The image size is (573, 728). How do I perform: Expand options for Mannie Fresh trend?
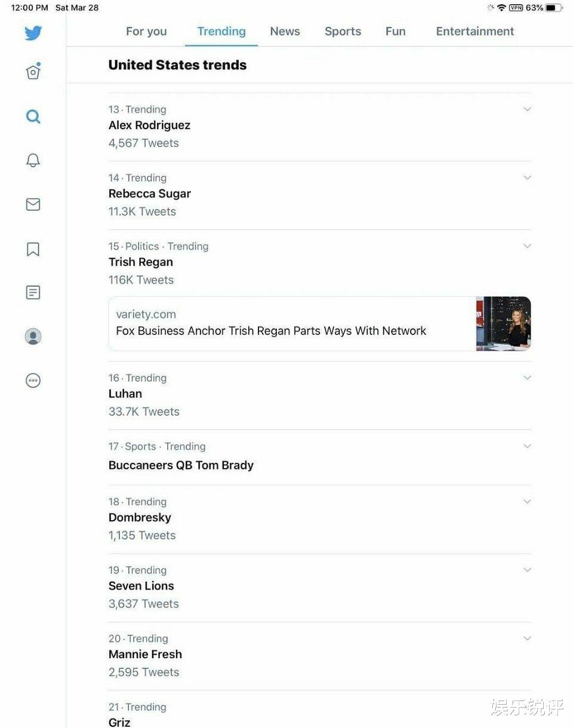(x=527, y=638)
